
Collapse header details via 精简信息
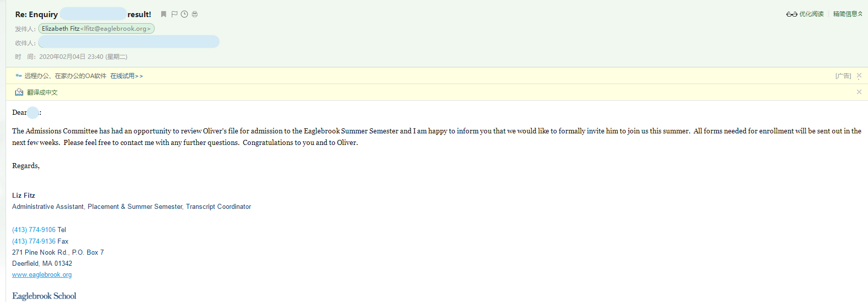coord(847,14)
